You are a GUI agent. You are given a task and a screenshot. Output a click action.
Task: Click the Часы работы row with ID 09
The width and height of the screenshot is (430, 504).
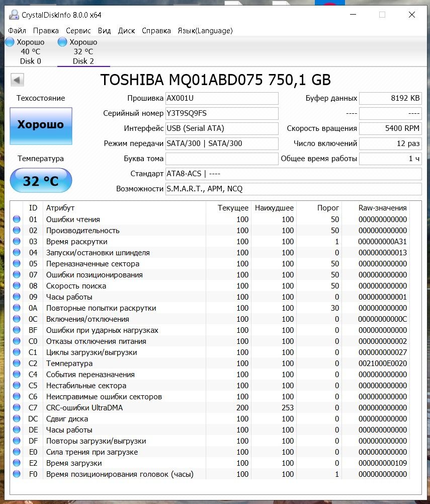click(210, 297)
